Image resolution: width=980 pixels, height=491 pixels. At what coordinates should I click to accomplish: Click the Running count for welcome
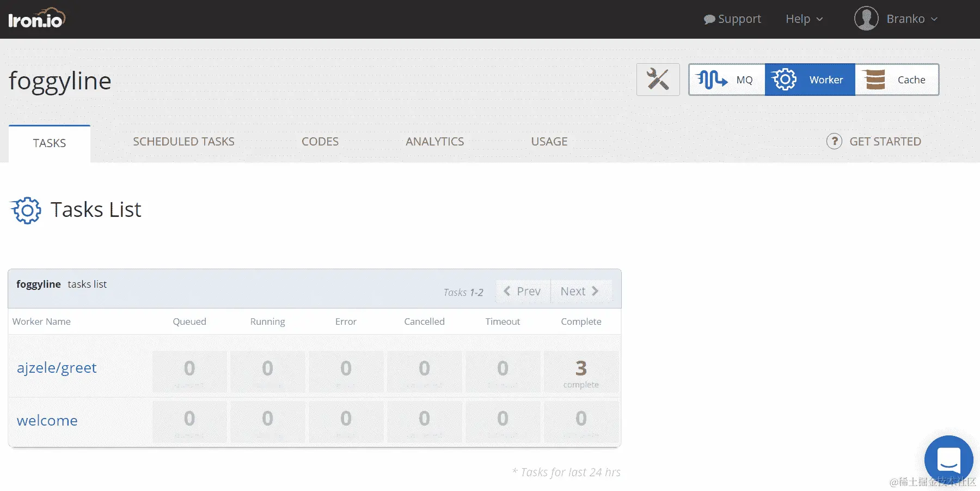tap(267, 422)
